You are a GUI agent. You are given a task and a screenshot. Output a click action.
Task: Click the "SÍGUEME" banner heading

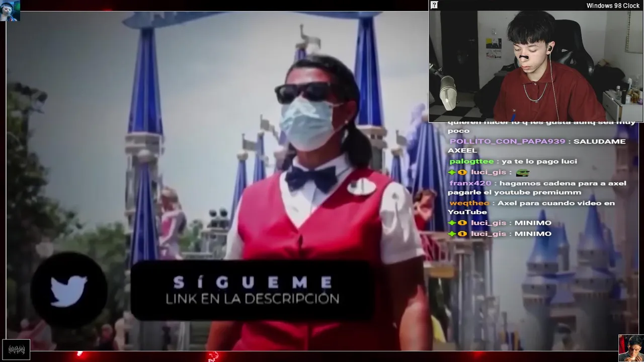tap(253, 282)
